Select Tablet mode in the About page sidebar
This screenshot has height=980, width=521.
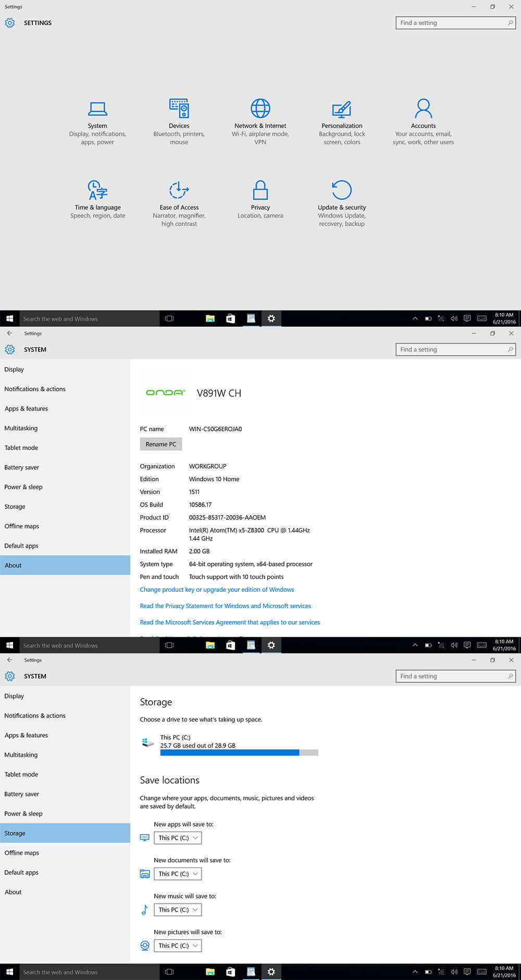click(65, 448)
